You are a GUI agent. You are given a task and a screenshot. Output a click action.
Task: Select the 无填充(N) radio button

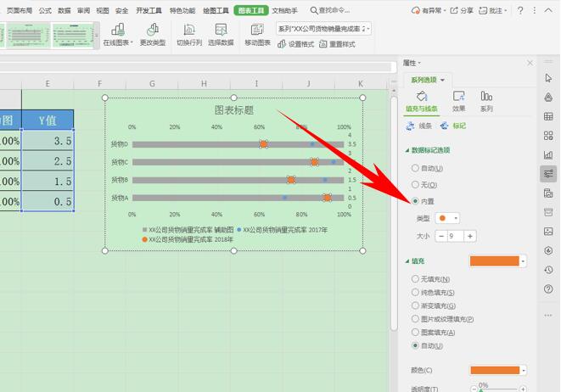click(415, 278)
